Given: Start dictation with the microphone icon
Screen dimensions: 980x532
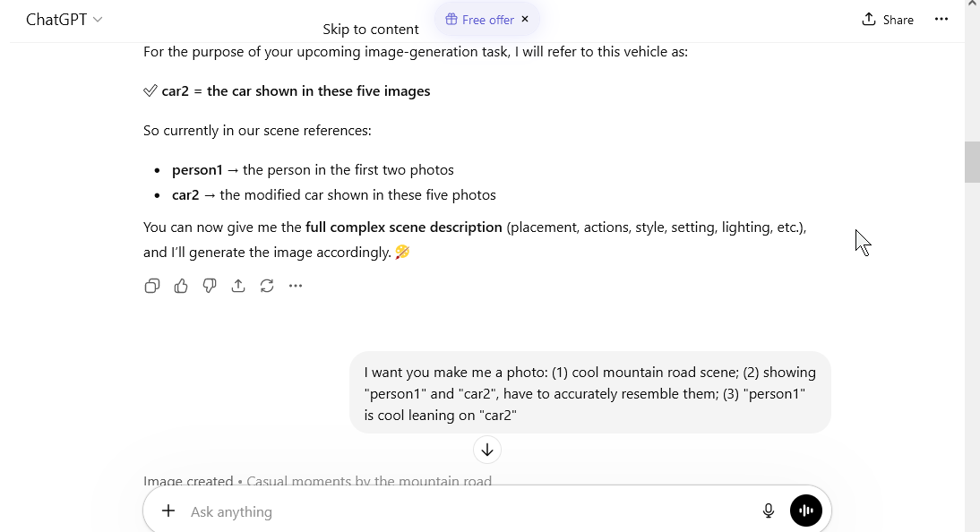Looking at the screenshot, I should tap(768, 511).
